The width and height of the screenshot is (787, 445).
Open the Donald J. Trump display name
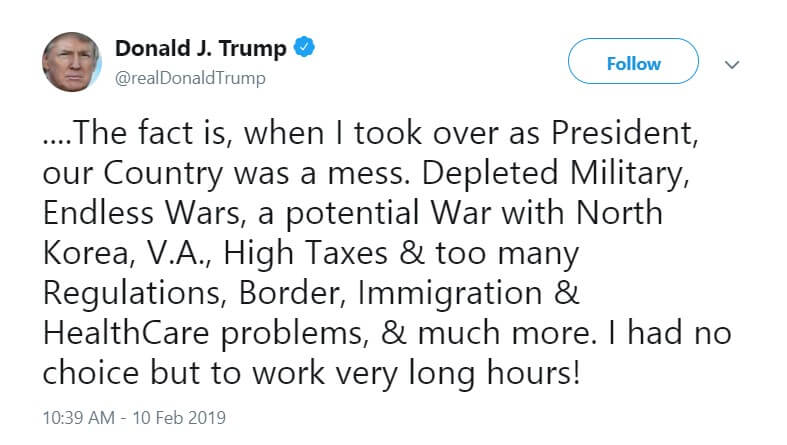[201, 48]
